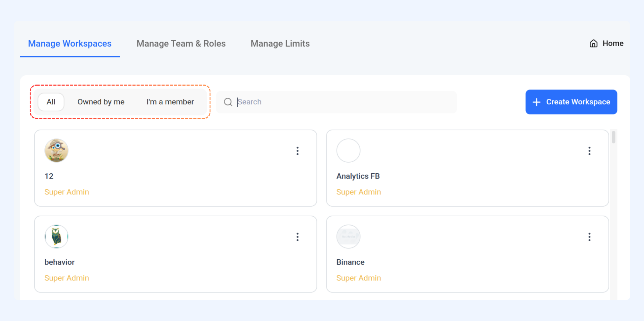This screenshot has height=321, width=644.
Task: Switch to Manage Team & Roles tab
Action: [x=181, y=44]
